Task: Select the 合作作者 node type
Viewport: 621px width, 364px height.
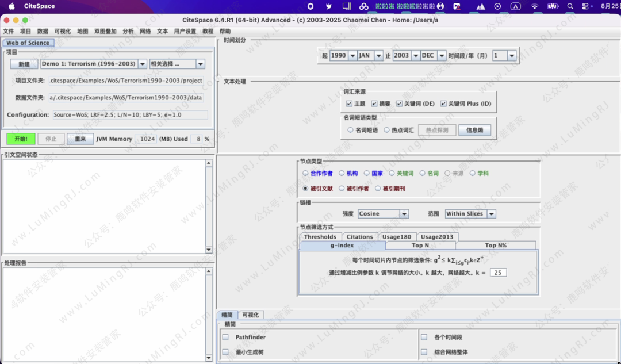Action: [x=306, y=173]
